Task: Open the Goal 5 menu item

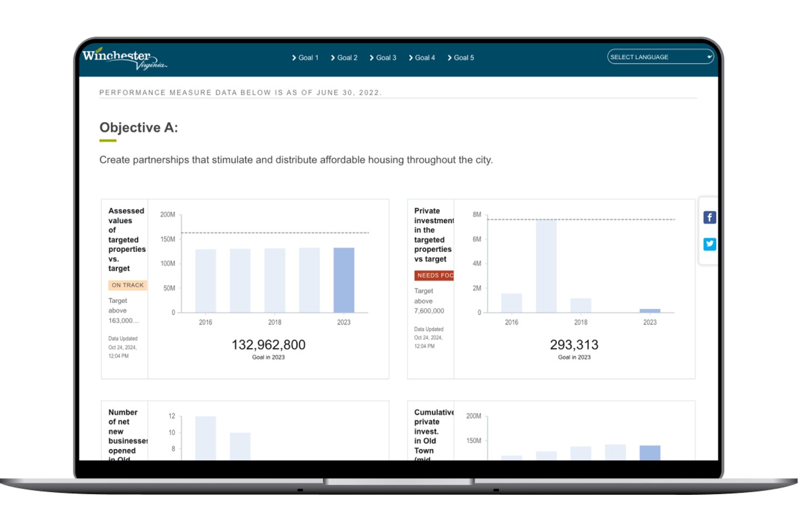Action: pyautogui.click(x=460, y=58)
